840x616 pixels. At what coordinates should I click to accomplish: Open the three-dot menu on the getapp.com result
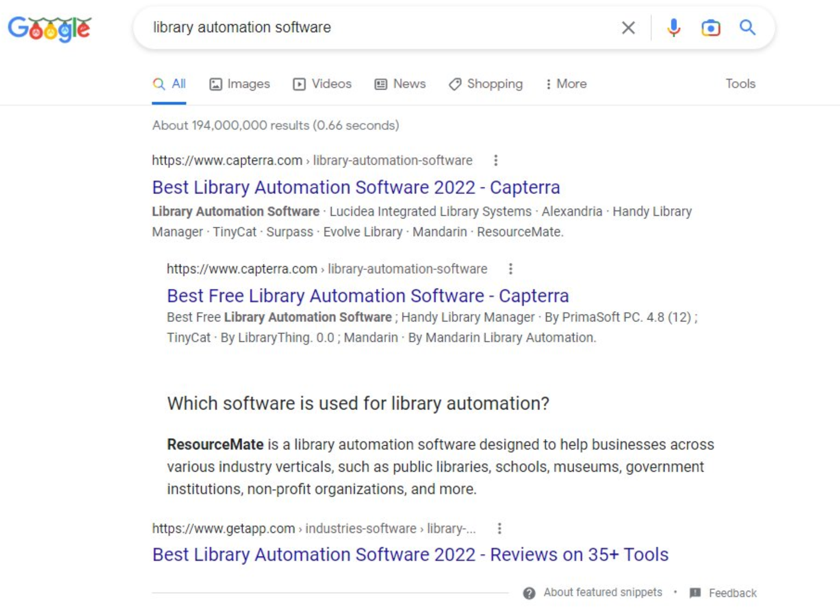coord(499,528)
